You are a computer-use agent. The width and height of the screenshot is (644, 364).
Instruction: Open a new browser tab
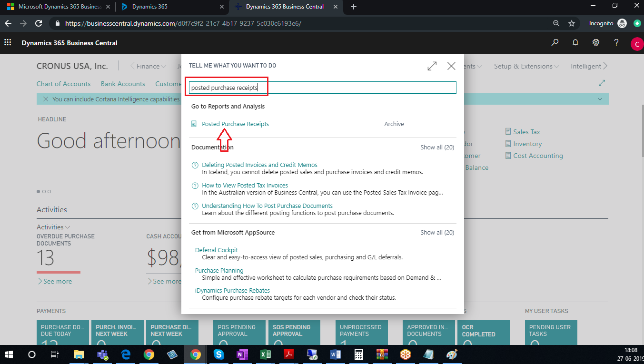click(x=353, y=7)
